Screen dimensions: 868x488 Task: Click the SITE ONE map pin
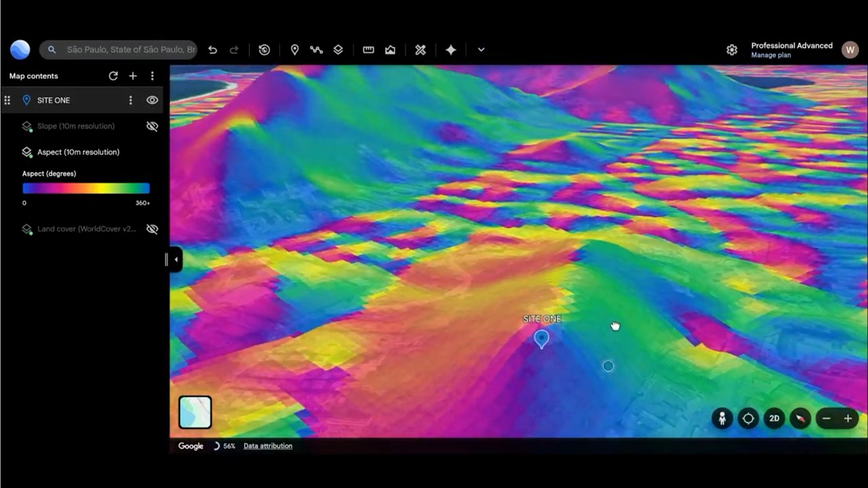[x=541, y=338]
